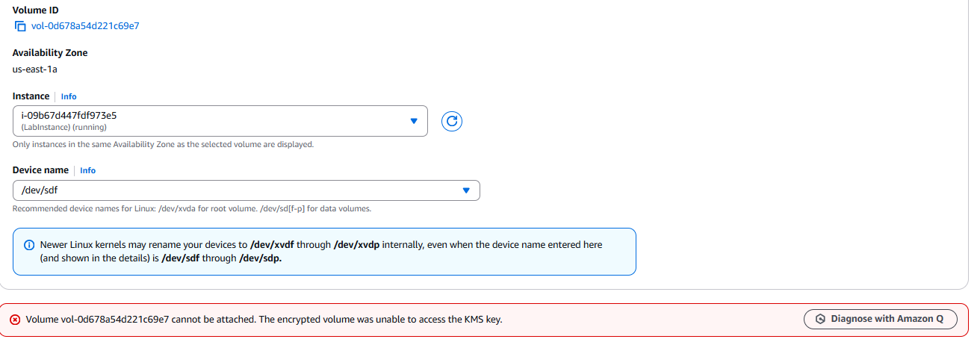Expand the Instance dropdown arrow
Screen dimensions: 980x345
(414, 121)
